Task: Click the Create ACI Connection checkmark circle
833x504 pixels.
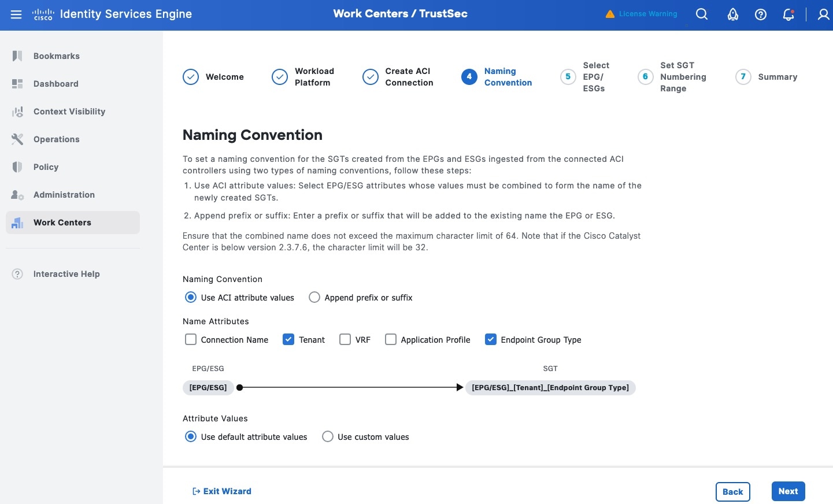Action: click(x=371, y=77)
